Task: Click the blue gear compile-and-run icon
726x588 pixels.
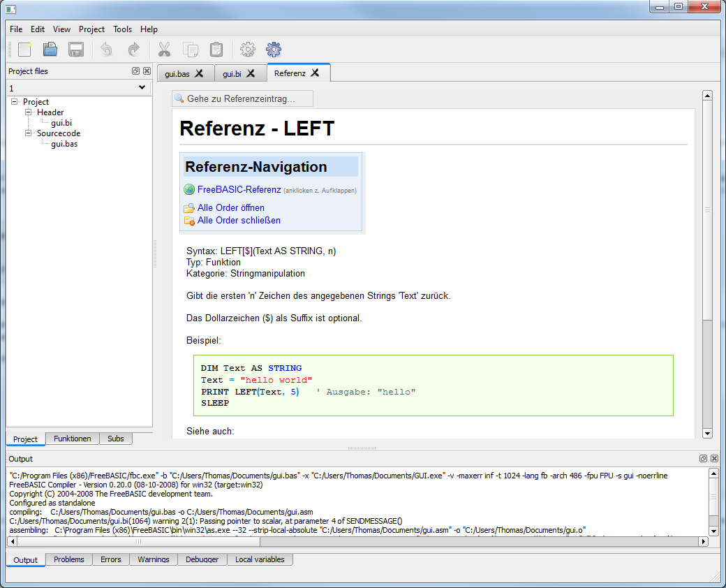Action: [x=274, y=49]
